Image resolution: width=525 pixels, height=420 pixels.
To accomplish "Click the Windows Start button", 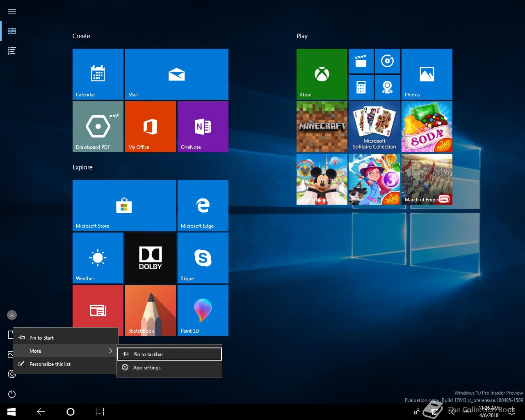I will (11, 412).
